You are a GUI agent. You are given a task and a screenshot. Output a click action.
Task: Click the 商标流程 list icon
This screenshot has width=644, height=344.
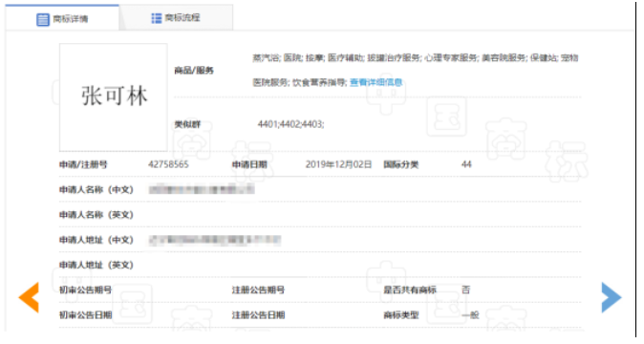(x=157, y=18)
